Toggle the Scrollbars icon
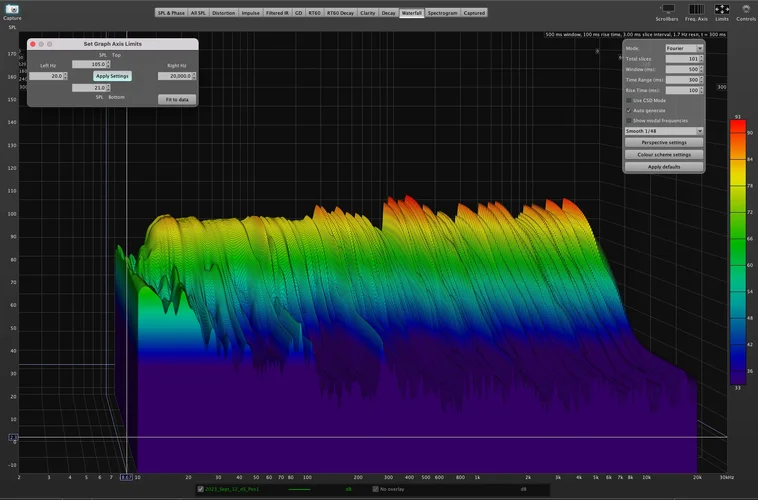758x500 pixels. coord(667,8)
